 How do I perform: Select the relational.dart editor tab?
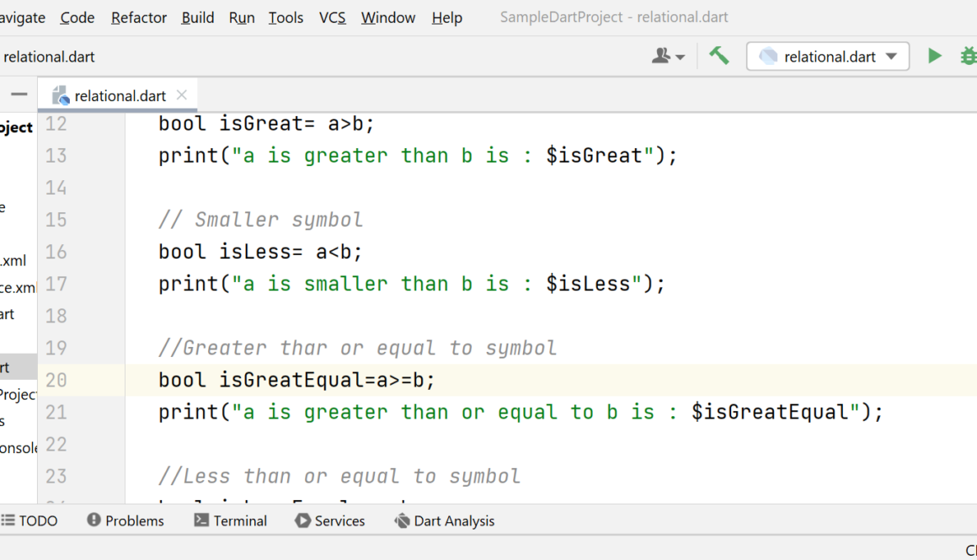tap(120, 96)
